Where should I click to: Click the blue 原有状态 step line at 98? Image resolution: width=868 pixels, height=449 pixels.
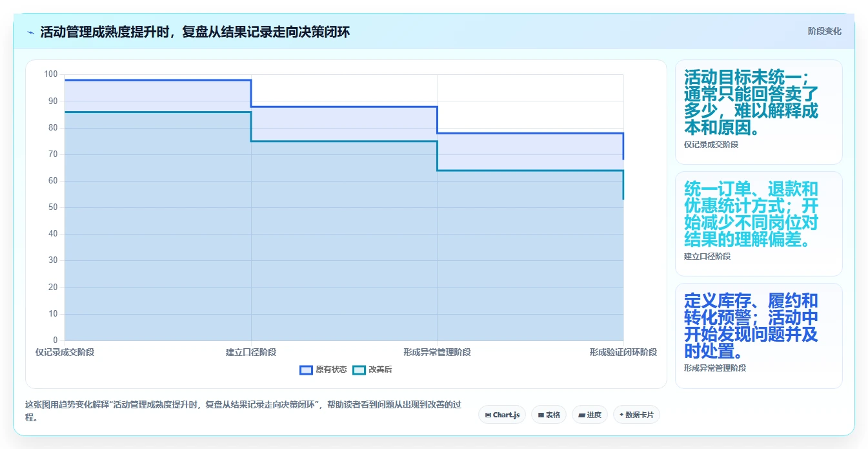coord(157,80)
